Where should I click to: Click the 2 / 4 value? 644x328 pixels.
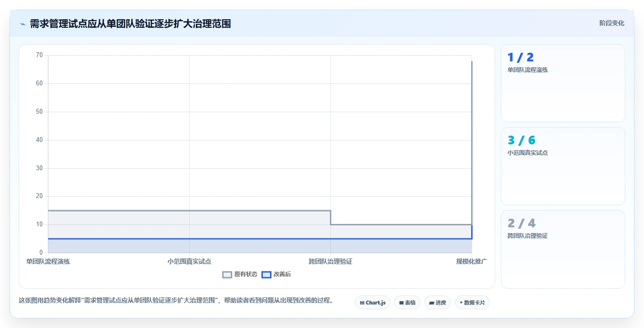(x=521, y=223)
